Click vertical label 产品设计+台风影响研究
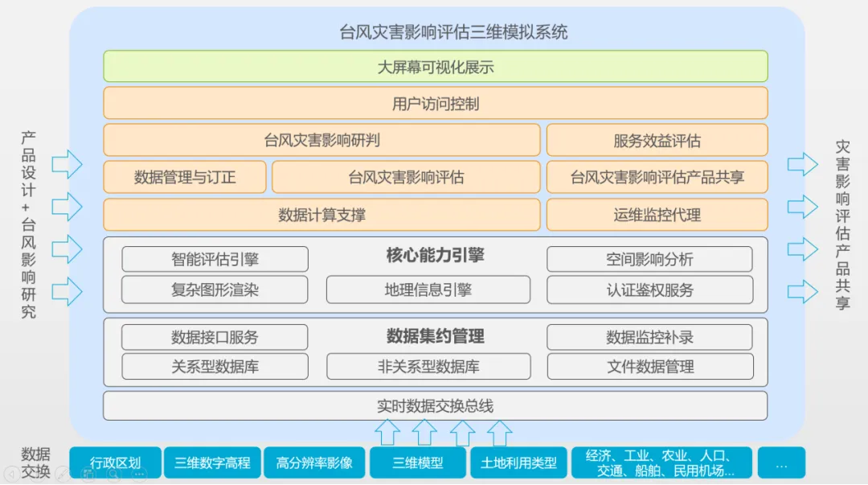868x485 pixels. pyautogui.click(x=29, y=224)
